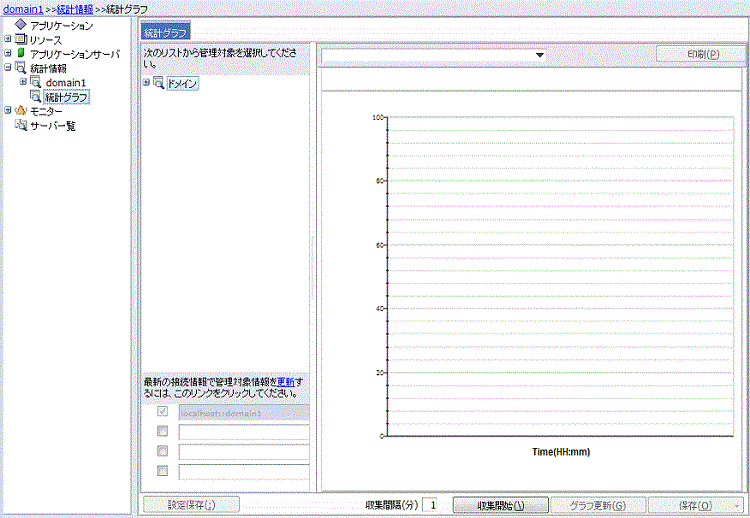Click the domain1 breadcrumb link

coord(22,8)
